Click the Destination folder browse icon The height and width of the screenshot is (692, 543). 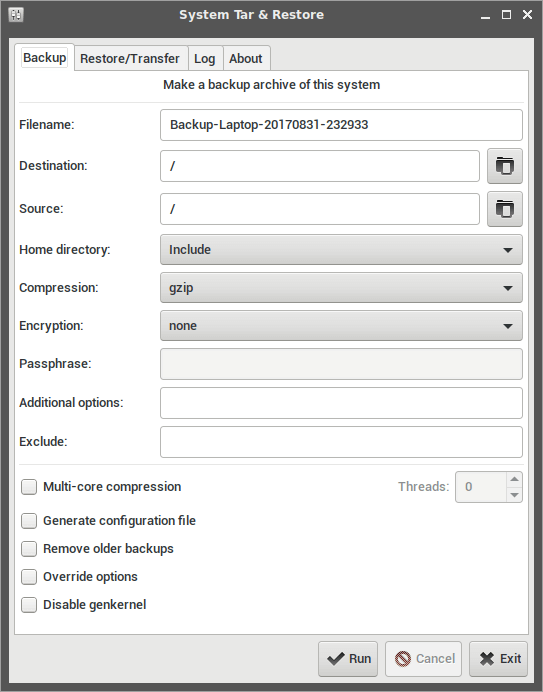(x=505, y=166)
